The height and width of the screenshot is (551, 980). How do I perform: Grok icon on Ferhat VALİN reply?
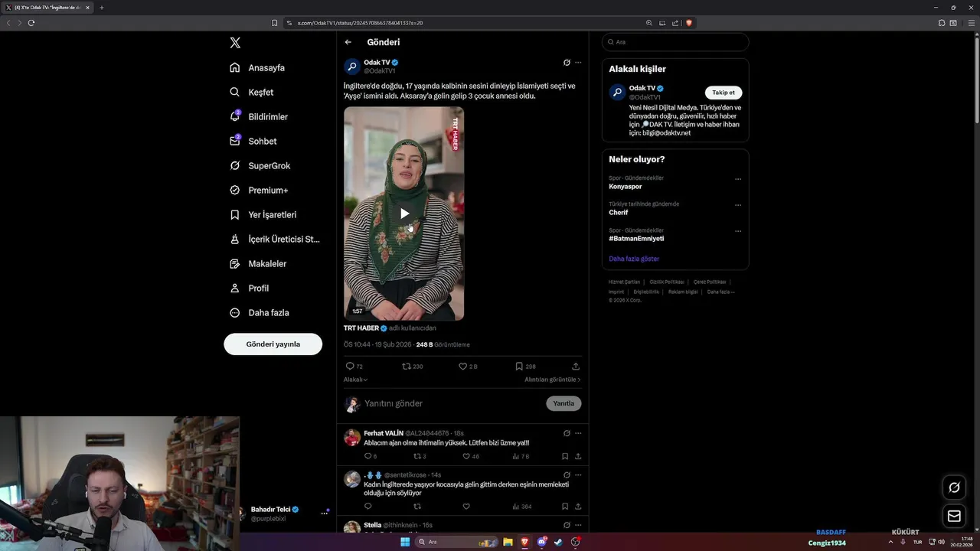click(x=567, y=433)
